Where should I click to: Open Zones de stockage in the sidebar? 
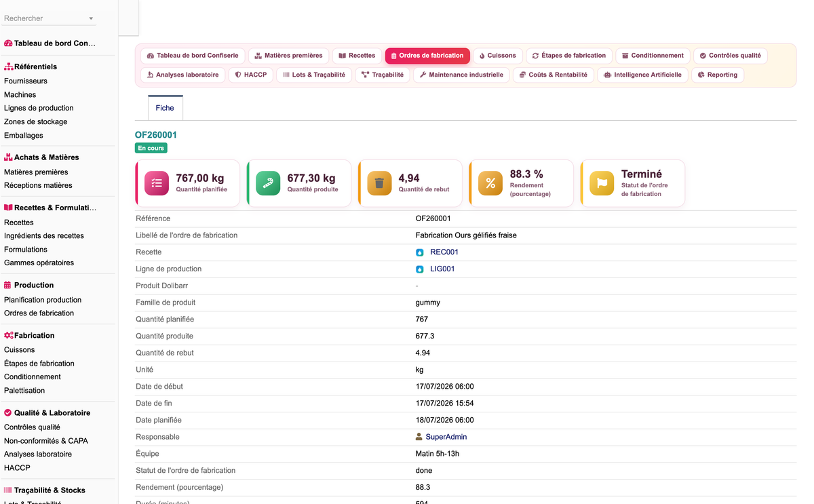(36, 122)
